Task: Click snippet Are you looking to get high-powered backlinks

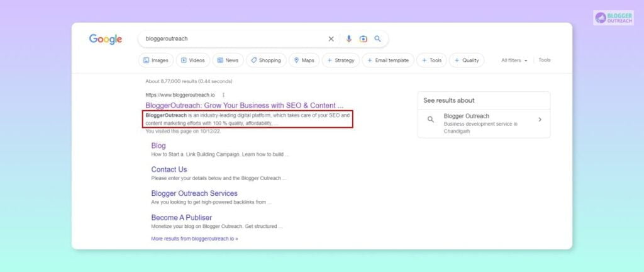Action: pyautogui.click(x=211, y=203)
